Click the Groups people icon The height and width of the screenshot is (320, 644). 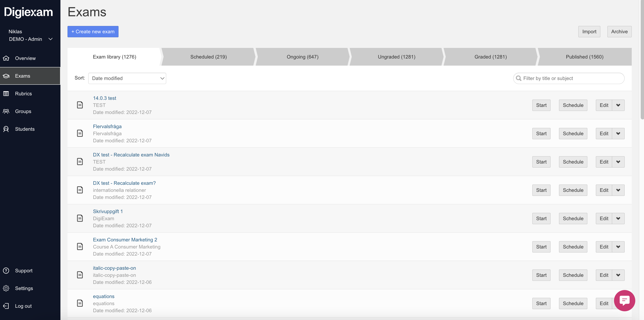(6, 111)
